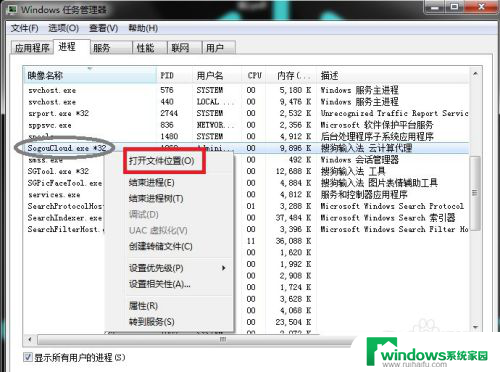Click description 后台处理程序子系统应用程序

click(377, 137)
